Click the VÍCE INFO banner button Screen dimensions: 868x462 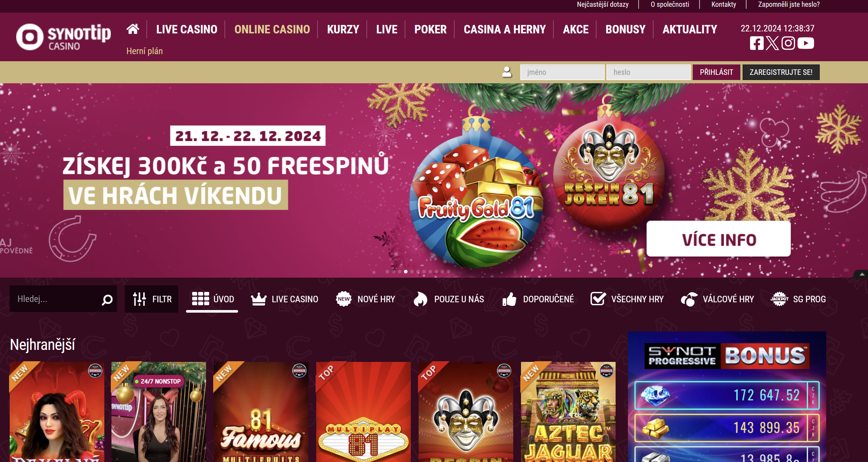tap(718, 239)
